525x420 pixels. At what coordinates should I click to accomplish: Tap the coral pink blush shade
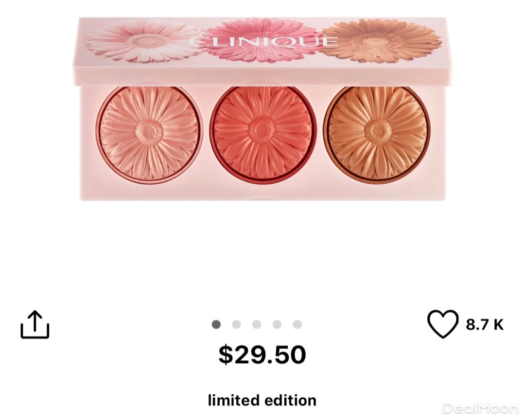tap(263, 134)
